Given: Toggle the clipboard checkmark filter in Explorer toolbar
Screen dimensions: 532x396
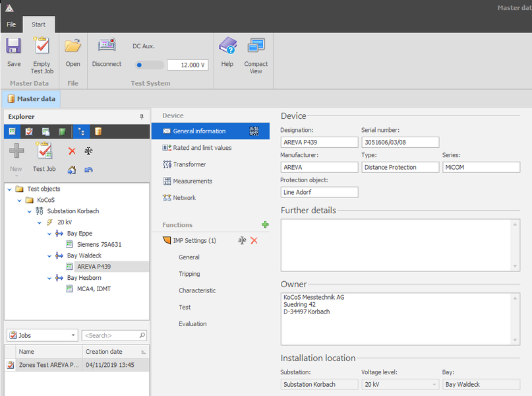Looking at the screenshot, I should coord(29,131).
